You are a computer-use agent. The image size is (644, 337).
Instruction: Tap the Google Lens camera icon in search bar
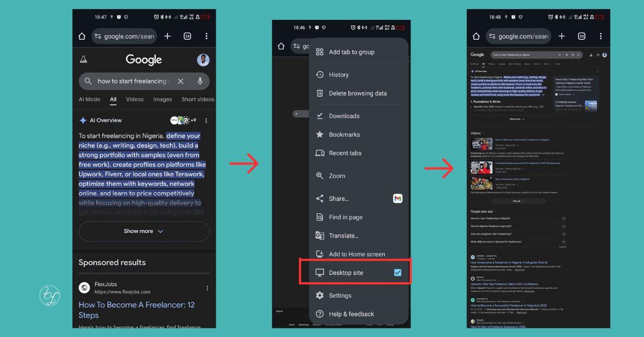click(x=572, y=54)
